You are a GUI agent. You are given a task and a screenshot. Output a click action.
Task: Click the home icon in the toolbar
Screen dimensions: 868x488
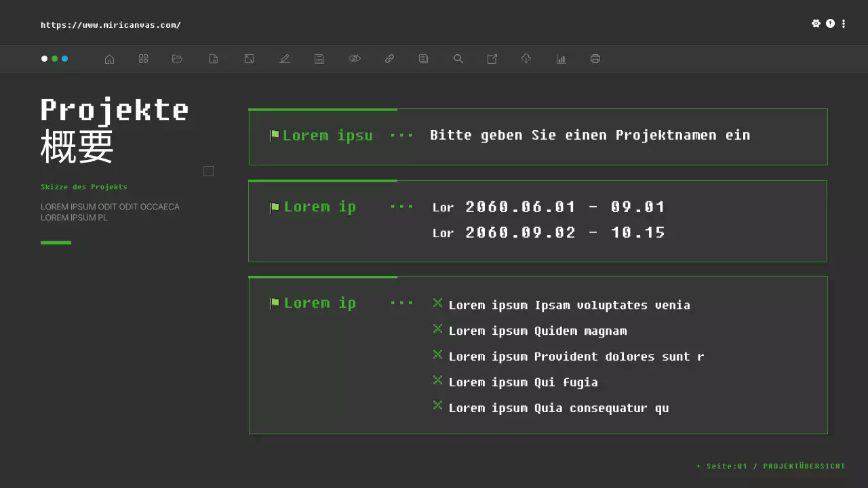tap(109, 59)
